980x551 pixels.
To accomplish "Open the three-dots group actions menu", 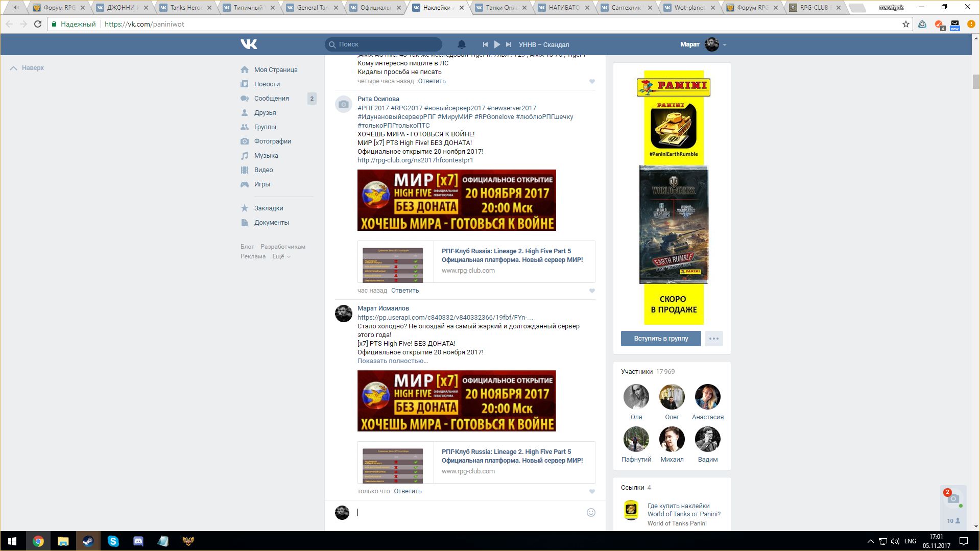I will pyautogui.click(x=713, y=339).
